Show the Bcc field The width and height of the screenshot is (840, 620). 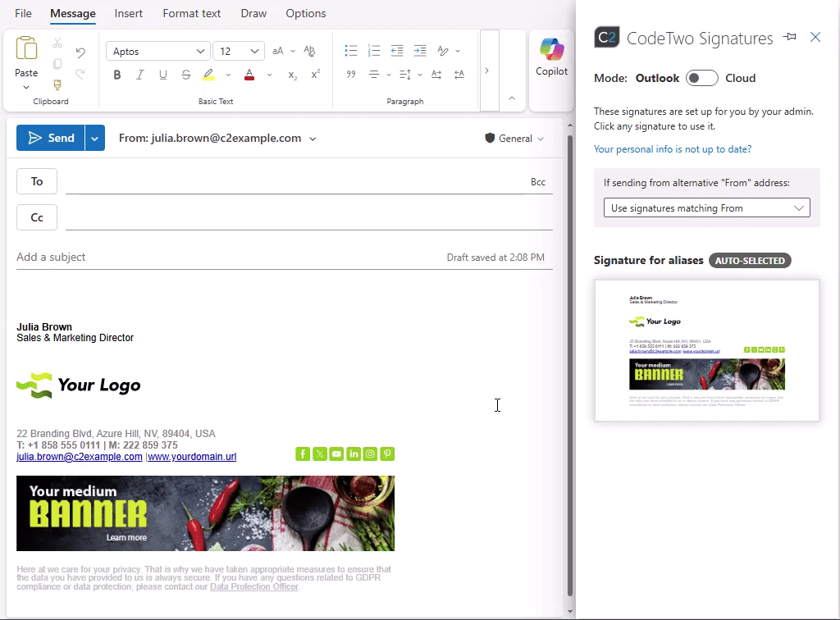coord(538,182)
